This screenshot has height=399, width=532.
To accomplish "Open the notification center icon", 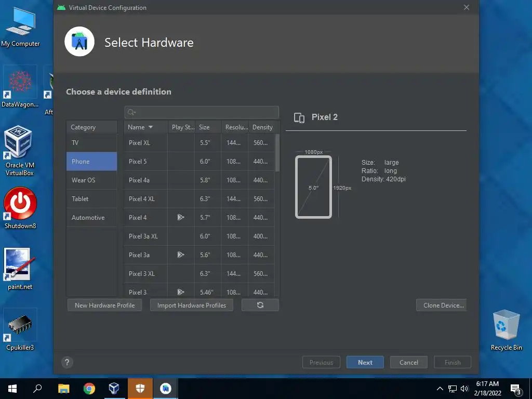I will [x=515, y=389].
